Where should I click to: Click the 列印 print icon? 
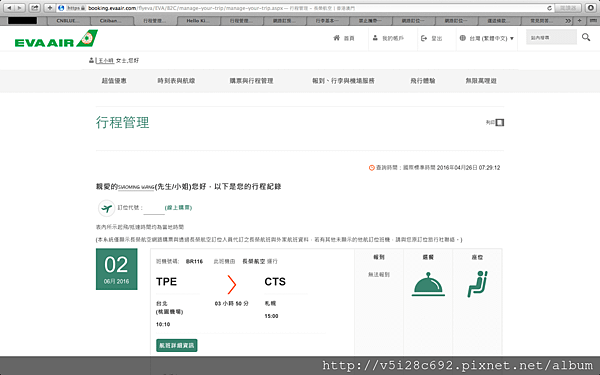(x=499, y=122)
